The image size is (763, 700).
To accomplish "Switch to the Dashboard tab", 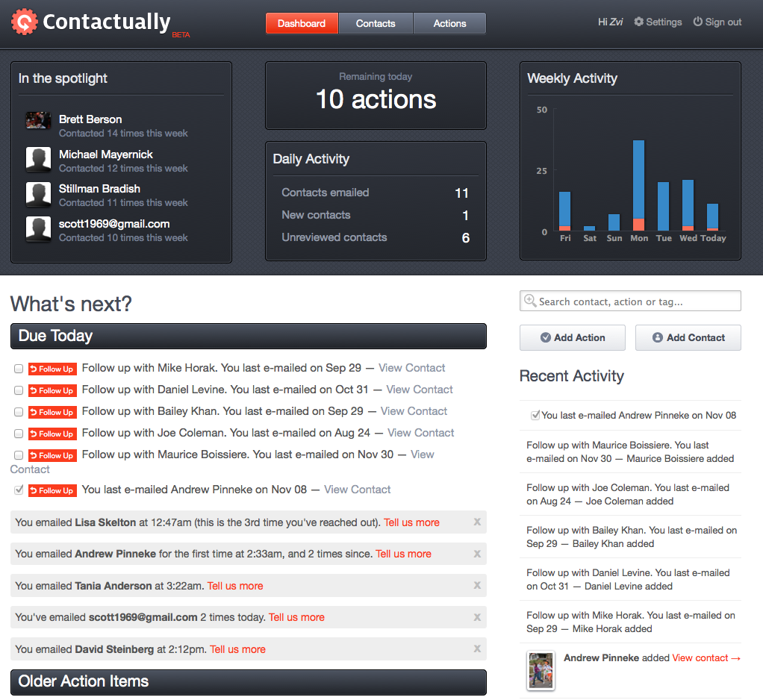I will (x=302, y=23).
